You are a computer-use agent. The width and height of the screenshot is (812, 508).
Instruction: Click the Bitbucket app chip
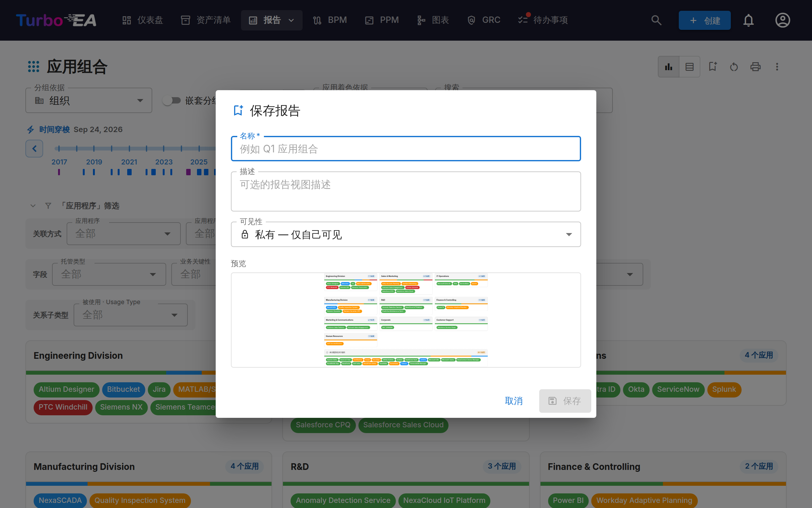coord(123,389)
